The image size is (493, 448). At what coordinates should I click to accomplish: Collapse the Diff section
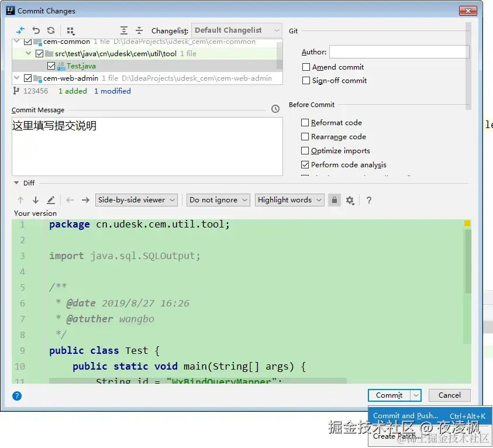(16, 182)
